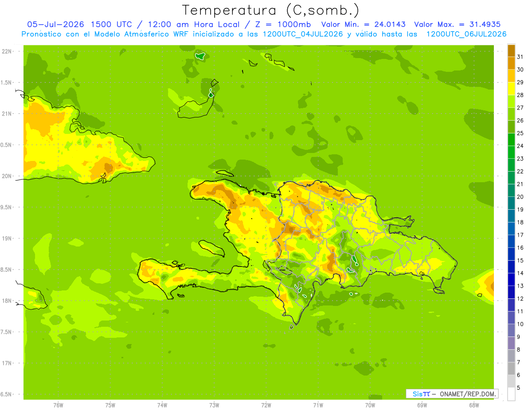This screenshot has width=532, height=411.
Task: Select the yellow 28–29 legend swatch
Action: (511, 89)
